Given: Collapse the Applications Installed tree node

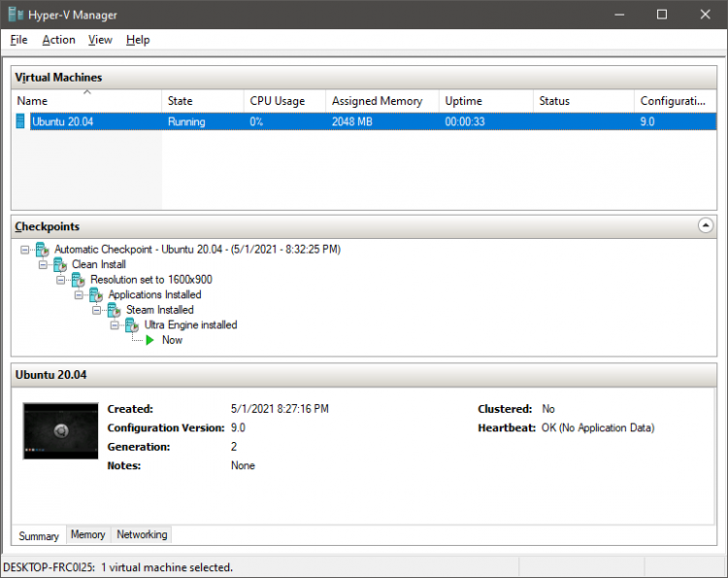Looking at the screenshot, I should click(79, 295).
